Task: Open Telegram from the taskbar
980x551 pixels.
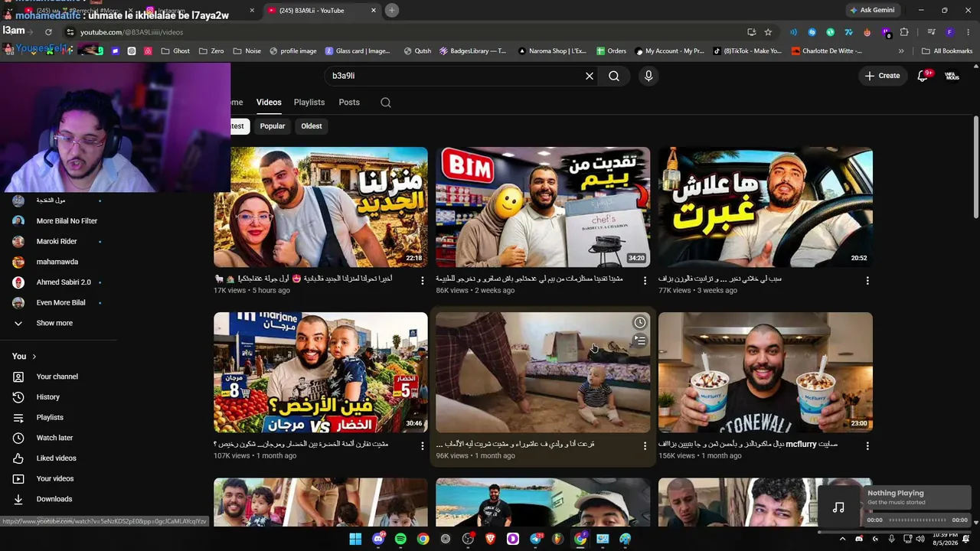Action: point(535,539)
